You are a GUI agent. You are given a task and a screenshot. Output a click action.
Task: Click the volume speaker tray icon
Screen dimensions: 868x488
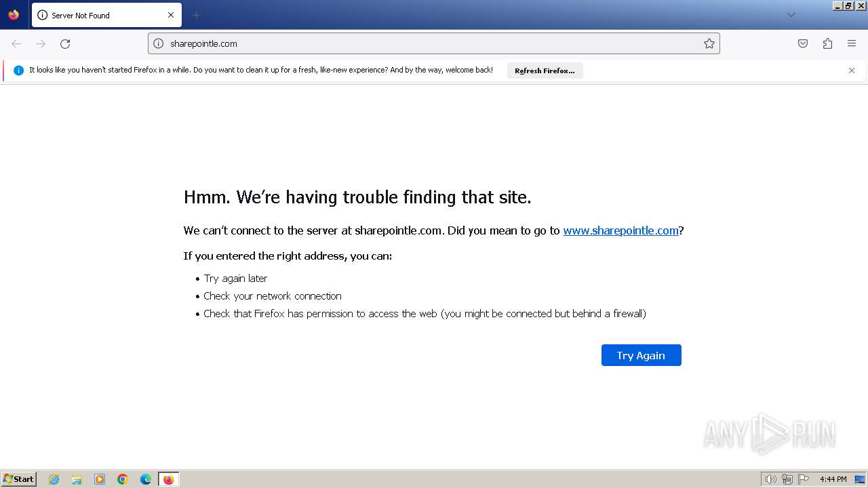(770, 479)
